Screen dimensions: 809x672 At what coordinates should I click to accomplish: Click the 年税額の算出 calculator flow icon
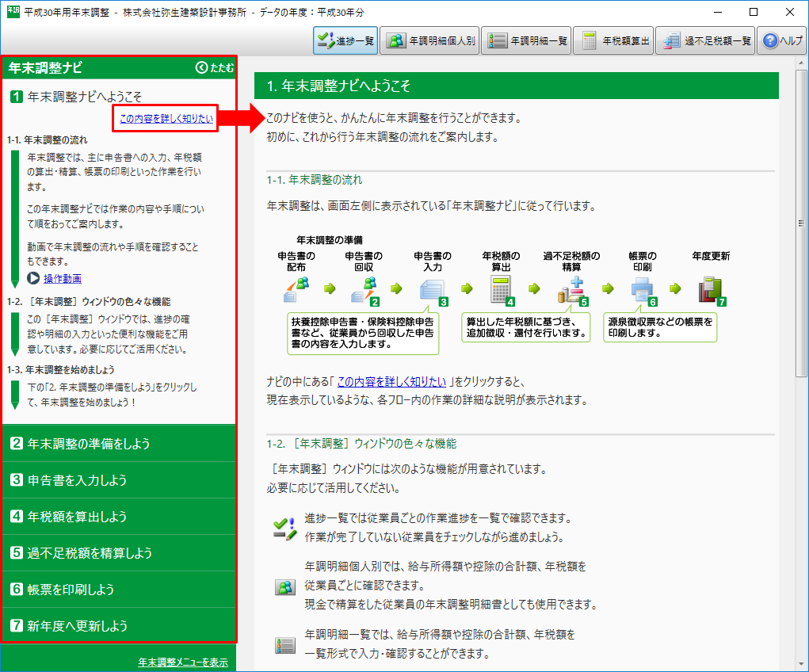point(501,291)
